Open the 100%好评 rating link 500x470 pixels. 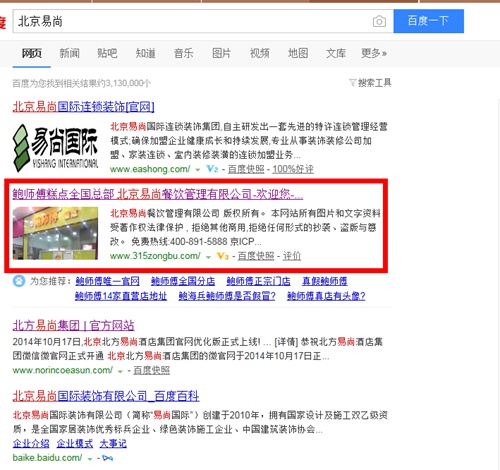pos(293,169)
